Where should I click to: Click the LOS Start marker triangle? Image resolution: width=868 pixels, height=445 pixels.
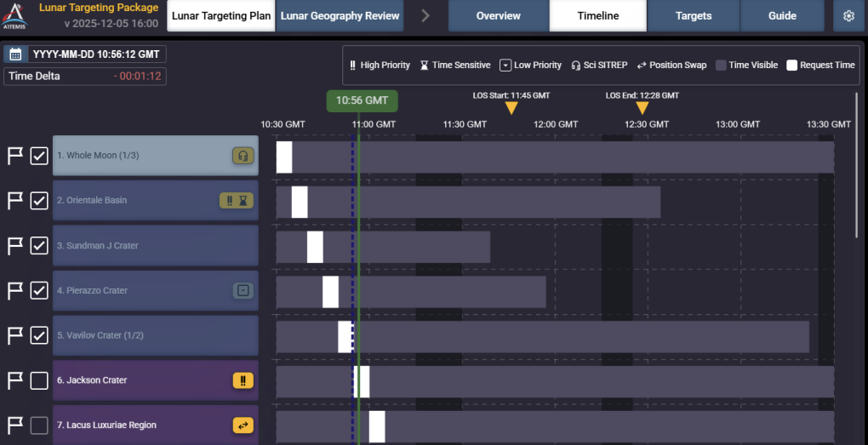[x=511, y=108]
